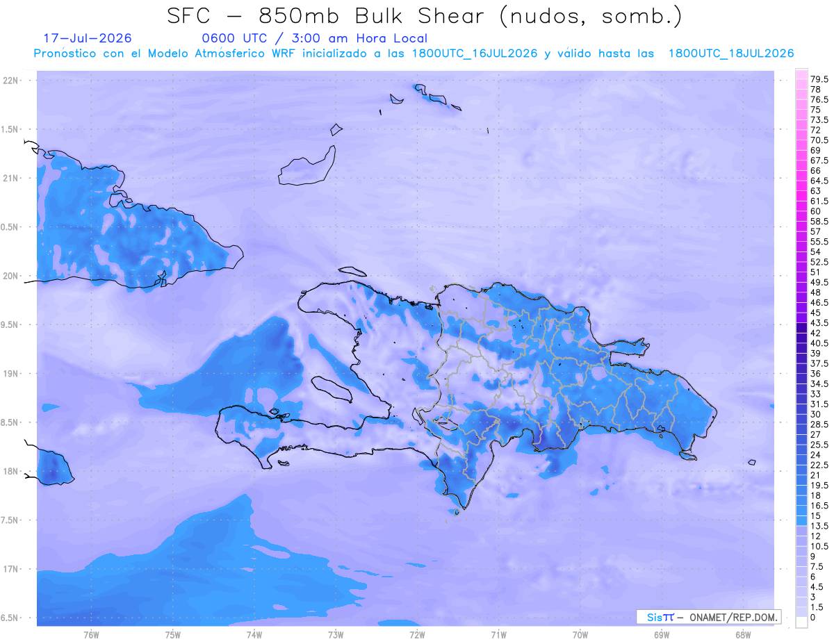The width and height of the screenshot is (834, 644).
Task: Click the color scale value "10.5"
Action: [x=819, y=546]
